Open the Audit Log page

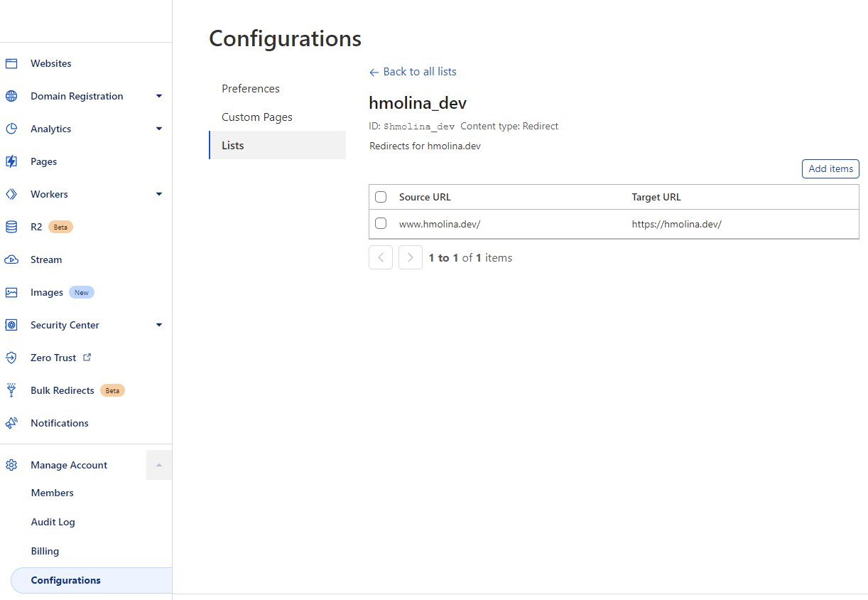pos(53,522)
